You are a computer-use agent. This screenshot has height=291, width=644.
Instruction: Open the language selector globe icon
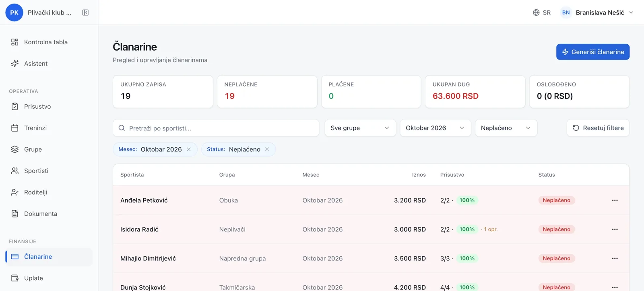536,12
